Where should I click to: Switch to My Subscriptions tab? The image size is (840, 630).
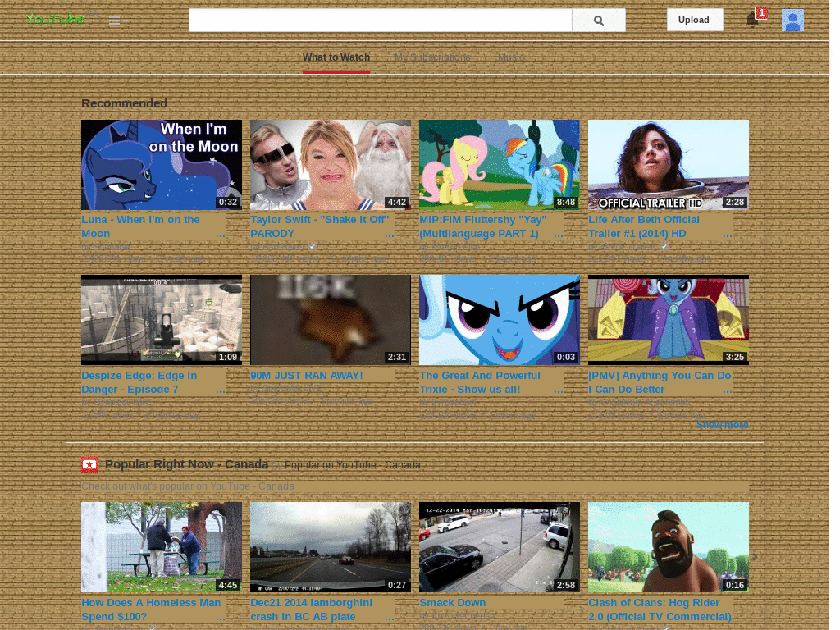[432, 58]
